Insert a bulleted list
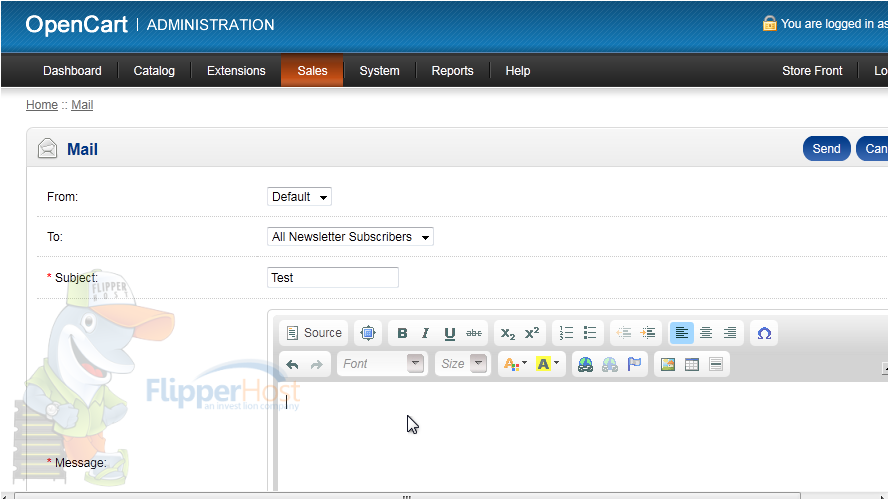 pyautogui.click(x=590, y=333)
